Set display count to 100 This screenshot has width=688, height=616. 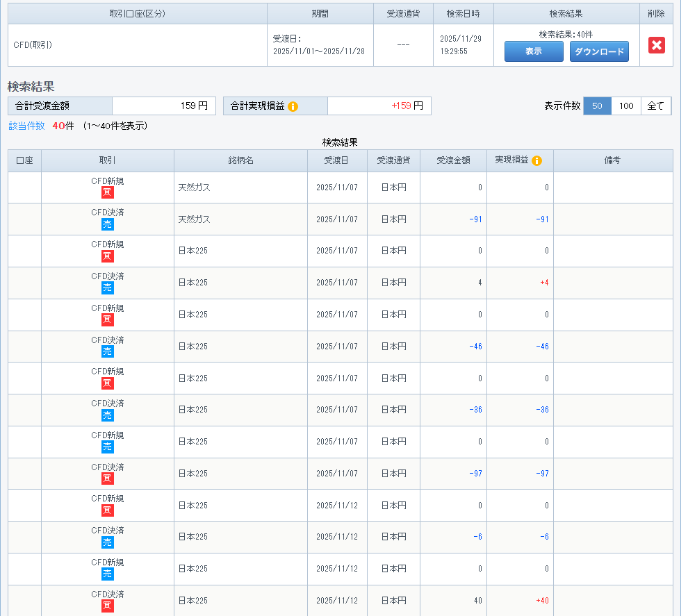[x=626, y=106]
